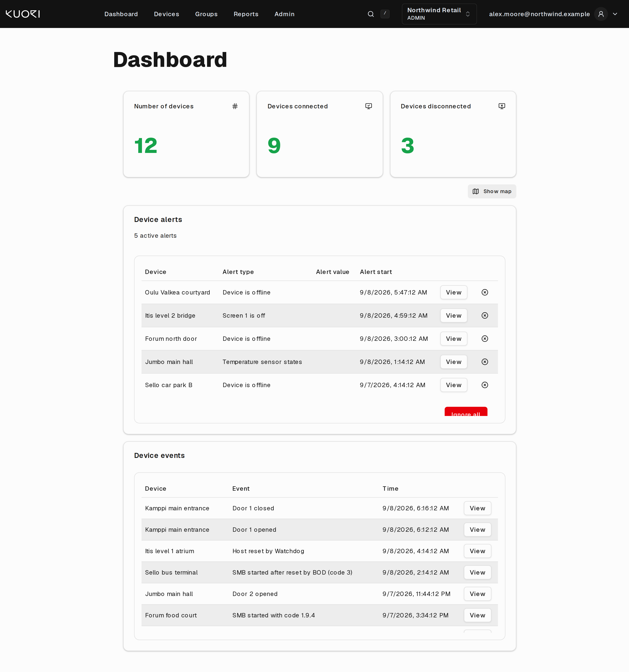Dismiss the Oulu Valkea courtyard alert
629x672 pixels.
(485, 292)
